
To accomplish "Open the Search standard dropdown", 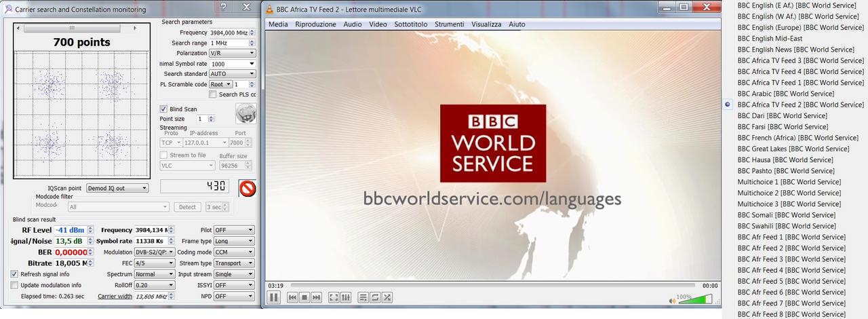I will pos(232,74).
